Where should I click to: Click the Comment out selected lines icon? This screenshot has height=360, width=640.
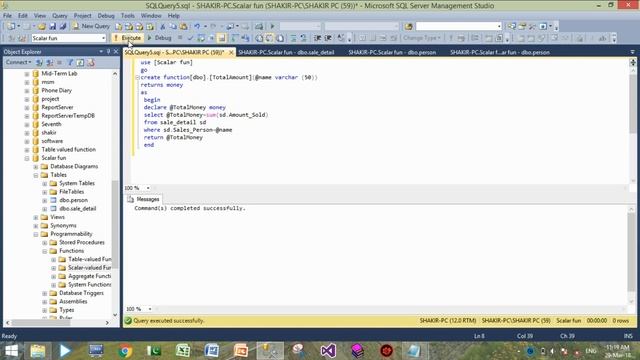293,38
